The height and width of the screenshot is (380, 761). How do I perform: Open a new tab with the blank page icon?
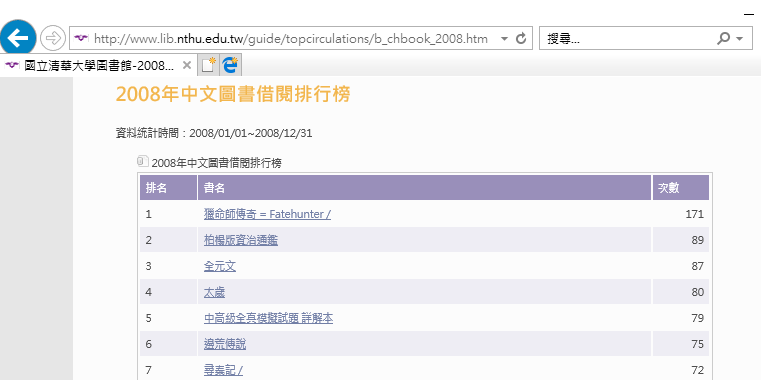[209, 65]
